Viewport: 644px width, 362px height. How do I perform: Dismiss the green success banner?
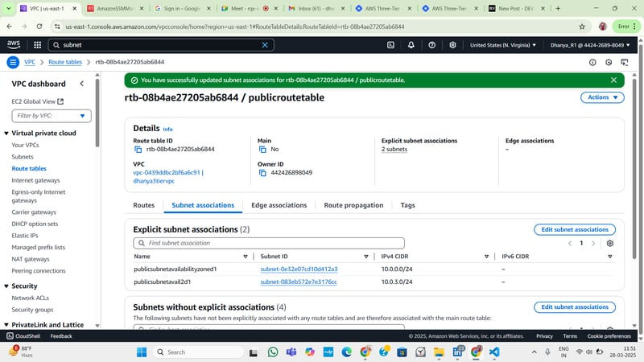pyautogui.click(x=613, y=80)
